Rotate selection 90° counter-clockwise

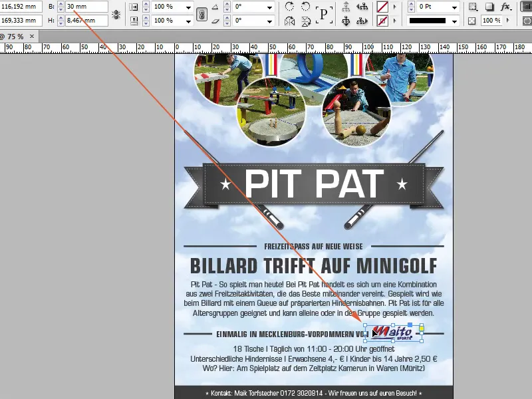(x=306, y=7)
